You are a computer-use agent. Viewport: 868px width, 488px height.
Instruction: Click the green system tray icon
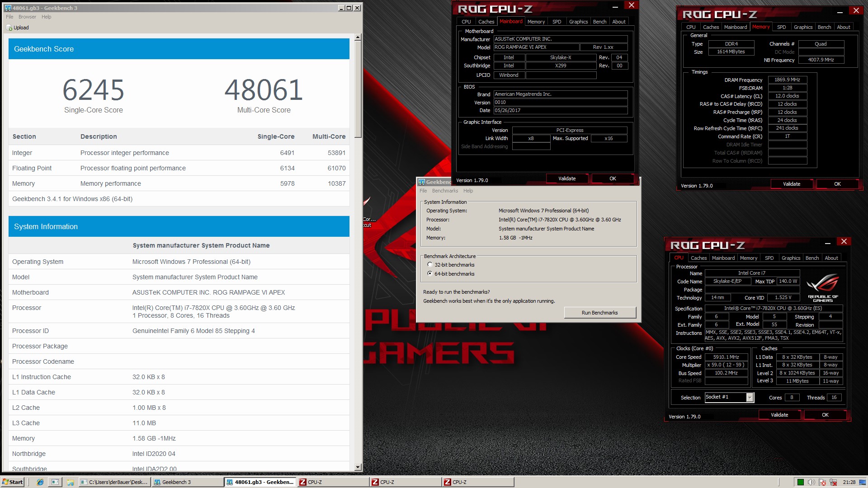point(800,482)
